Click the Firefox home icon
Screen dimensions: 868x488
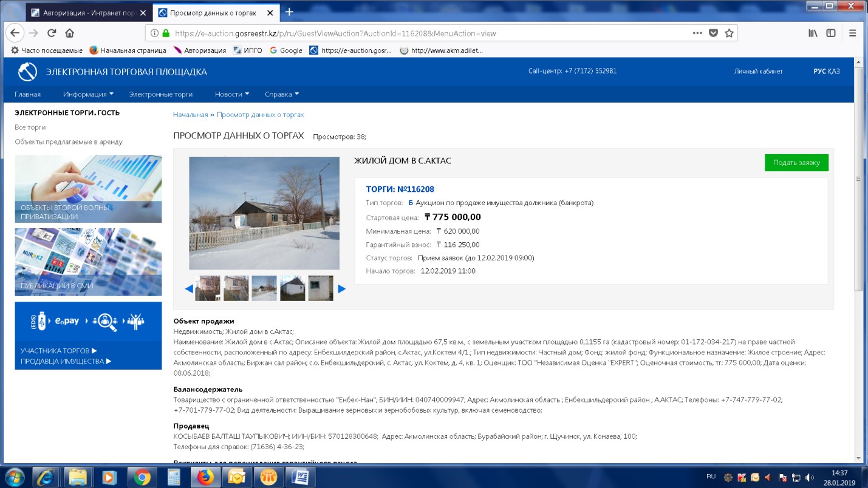(x=70, y=33)
